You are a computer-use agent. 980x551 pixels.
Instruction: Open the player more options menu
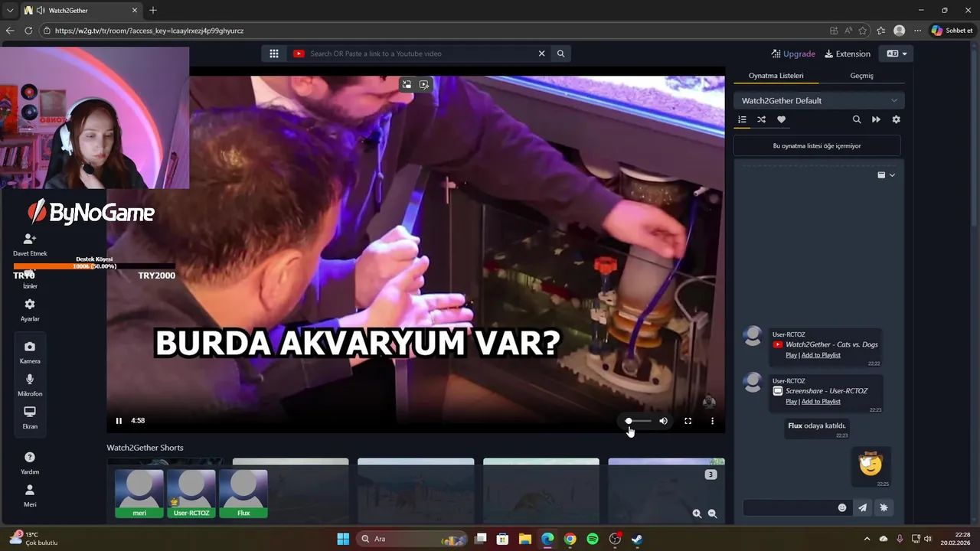712,421
